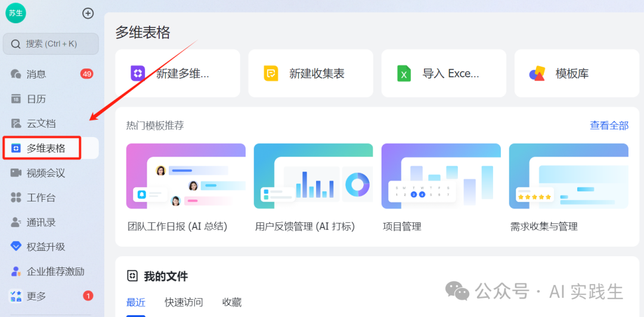Click the purple 新建多维表格 icon
Screen dimensions: 644x317
tap(138, 73)
